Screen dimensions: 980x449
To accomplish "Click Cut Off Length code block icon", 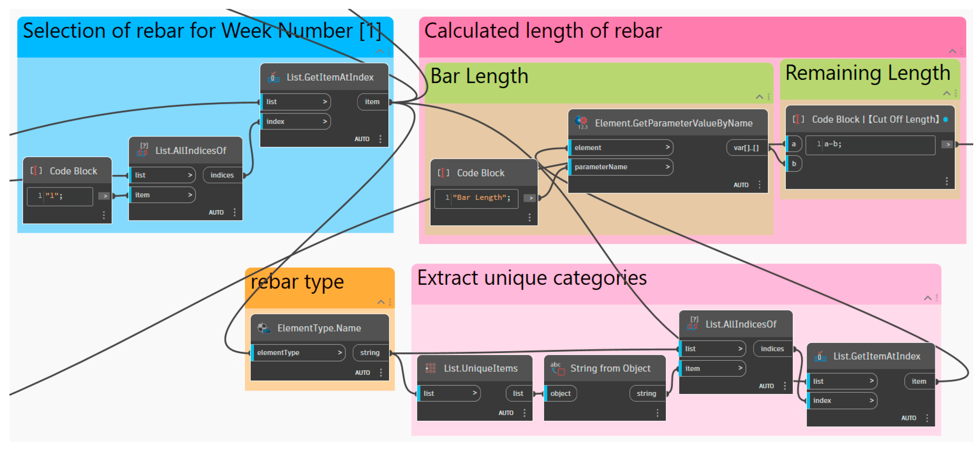I will pos(798,119).
